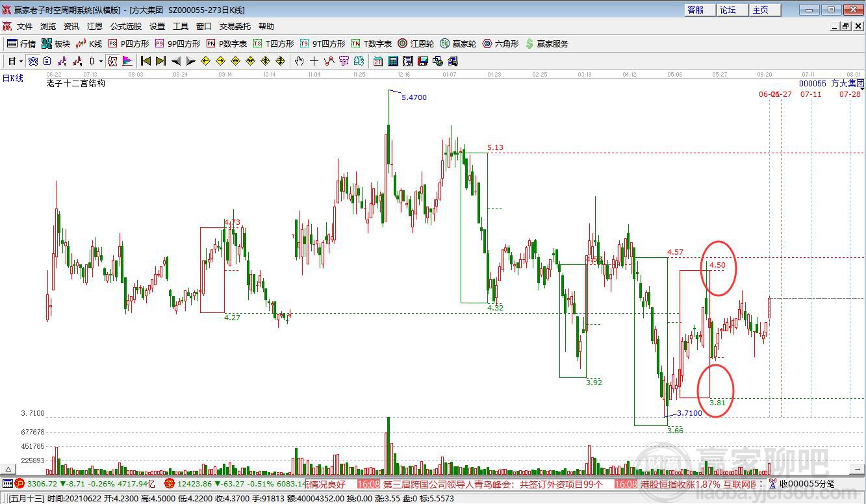Open the 文件 menu
The width and height of the screenshot is (866, 504).
(25, 27)
